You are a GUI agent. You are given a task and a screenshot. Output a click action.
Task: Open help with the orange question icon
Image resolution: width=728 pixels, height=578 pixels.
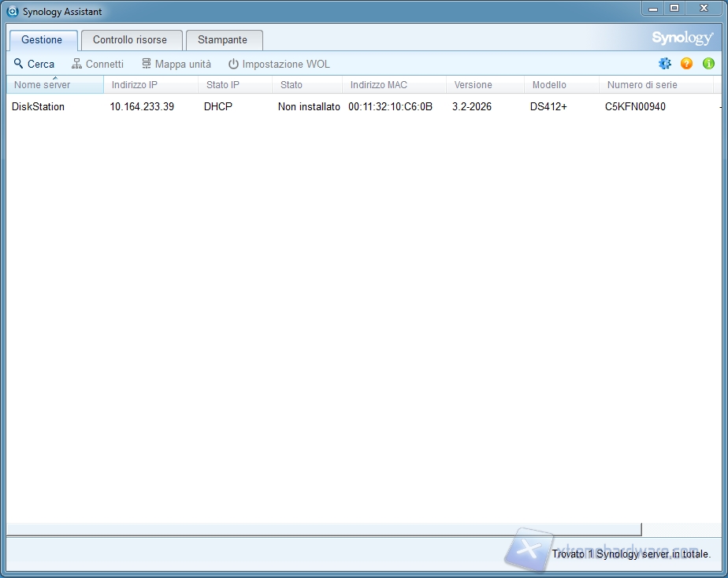tap(687, 64)
